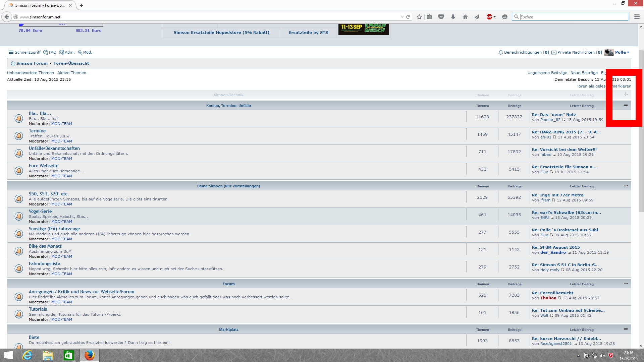Collapse the Kneipe, Termine, Unfälle category
The image size is (644, 362).
(x=626, y=105)
